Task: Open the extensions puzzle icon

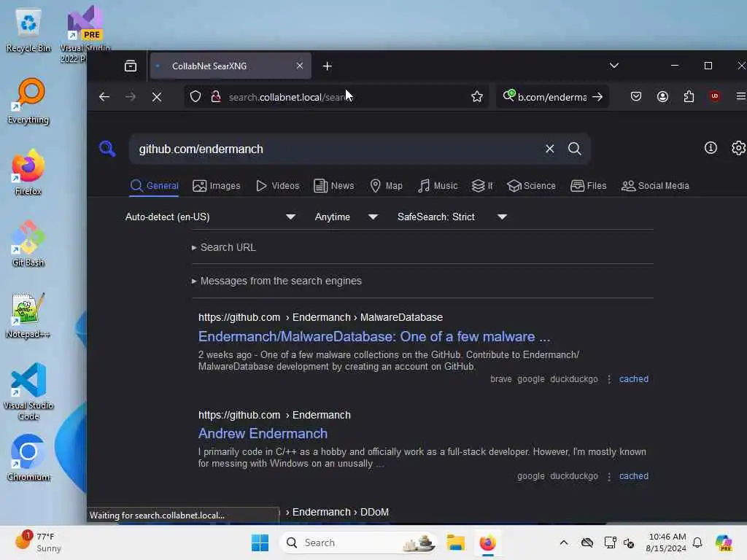Action: pos(689,97)
